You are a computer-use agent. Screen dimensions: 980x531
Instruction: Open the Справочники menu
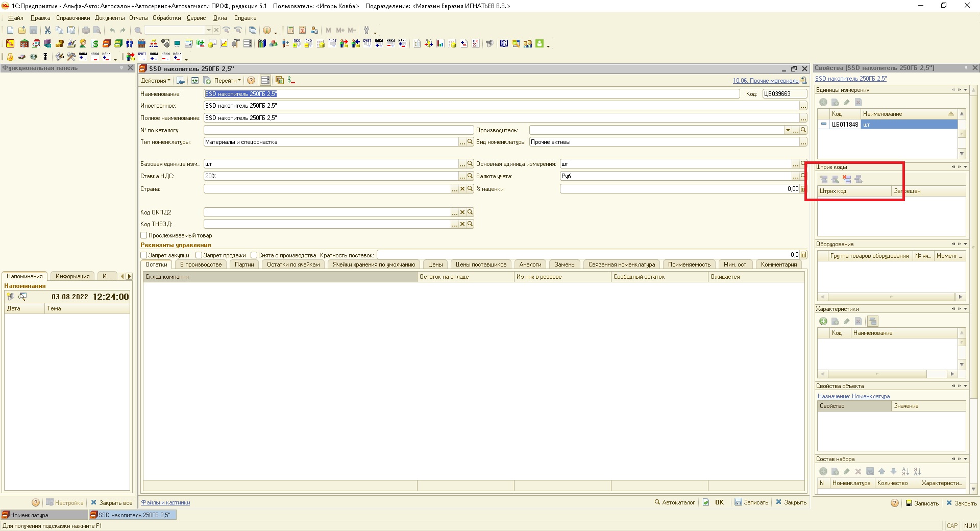tap(72, 18)
